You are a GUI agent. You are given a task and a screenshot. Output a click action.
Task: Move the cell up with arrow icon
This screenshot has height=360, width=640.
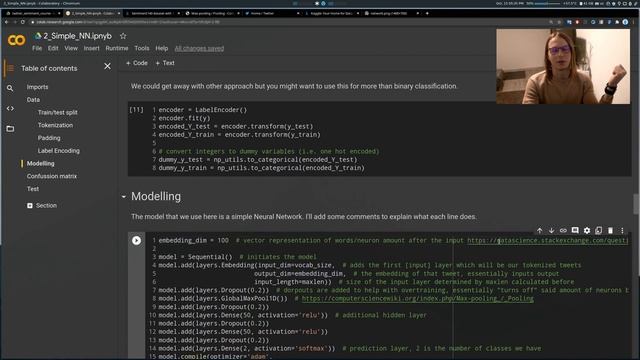(x=540, y=231)
